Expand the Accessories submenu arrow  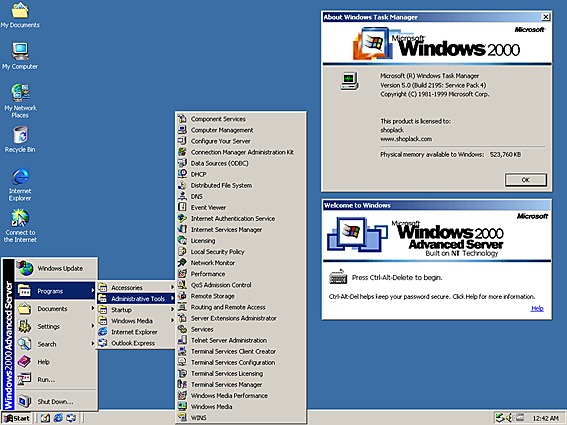tap(172, 287)
